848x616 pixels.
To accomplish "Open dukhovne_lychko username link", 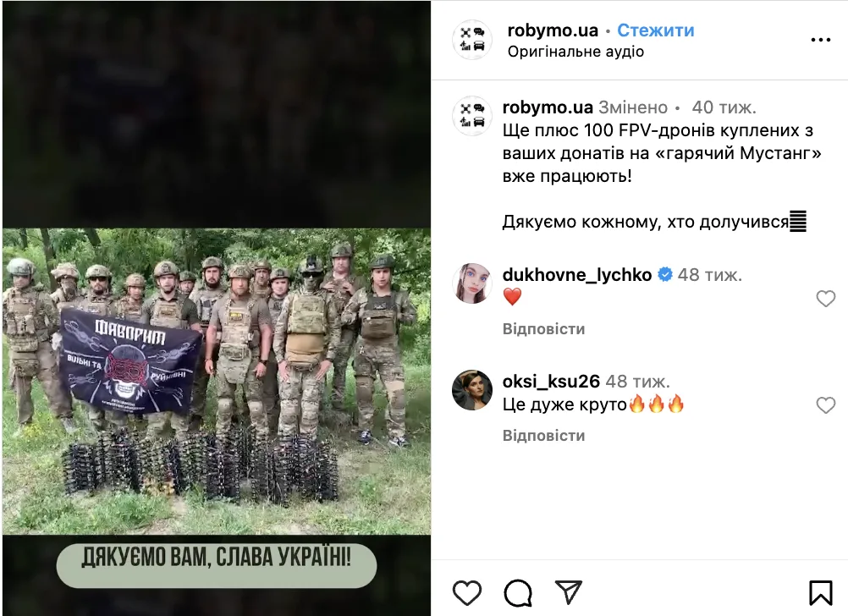I will [x=577, y=275].
